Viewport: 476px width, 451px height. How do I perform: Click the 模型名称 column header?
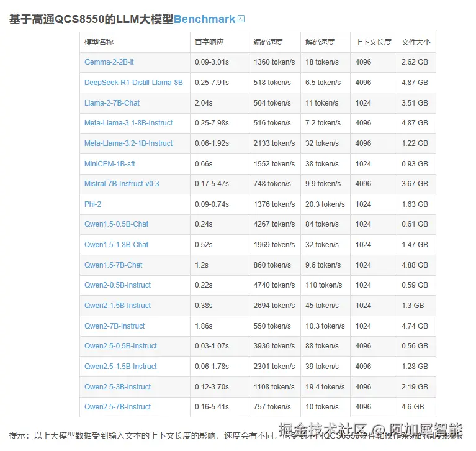[x=135, y=42]
